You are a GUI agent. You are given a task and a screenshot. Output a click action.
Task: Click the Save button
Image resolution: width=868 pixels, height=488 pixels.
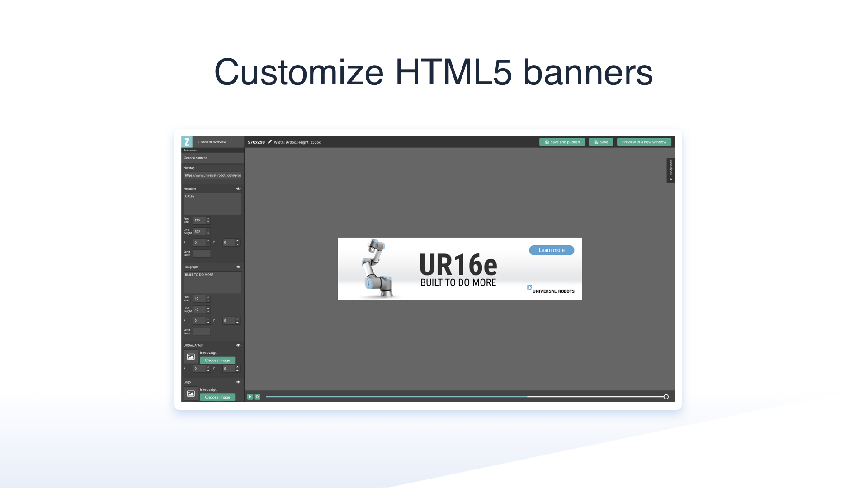601,142
